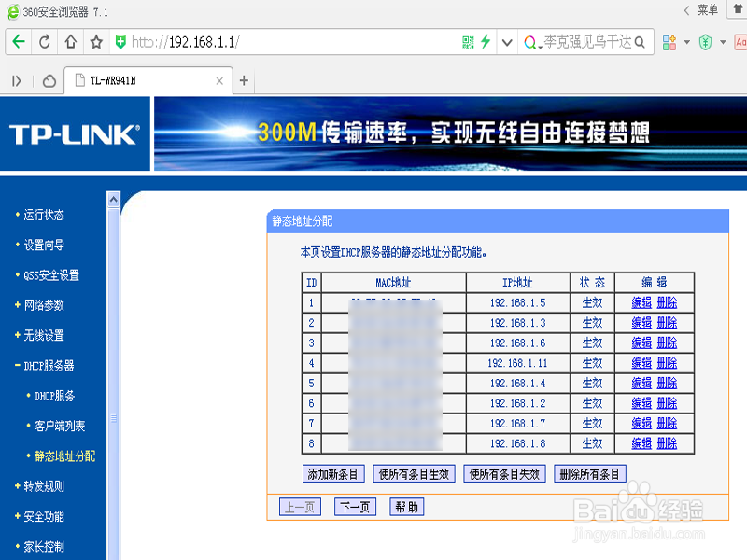Screen dimensions: 747x560
Task: Expand 安全功能 menu section
Action: coord(44,516)
